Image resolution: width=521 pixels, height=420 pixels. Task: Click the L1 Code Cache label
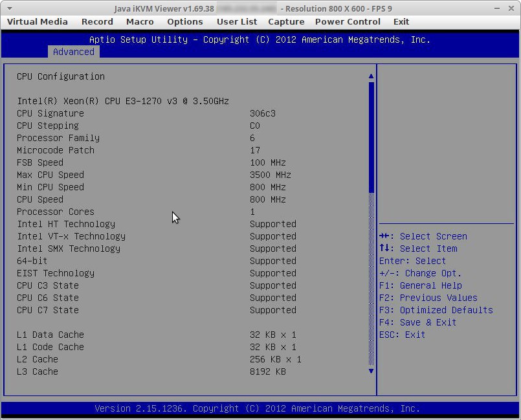50,347
